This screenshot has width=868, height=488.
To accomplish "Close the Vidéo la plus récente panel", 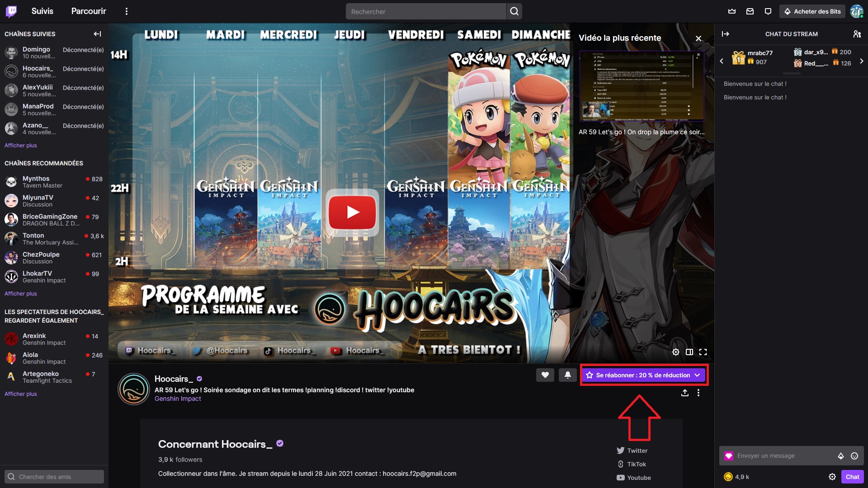I will (698, 38).
